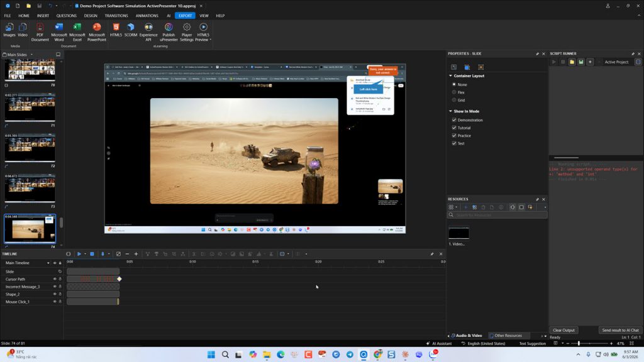Open the Interactivity tab icon in Properties

pyautogui.click(x=480, y=67)
